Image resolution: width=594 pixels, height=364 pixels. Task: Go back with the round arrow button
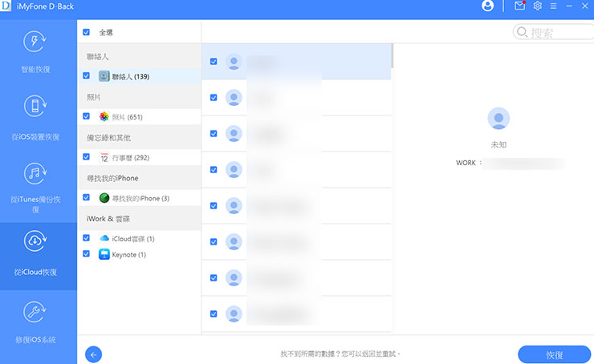click(x=94, y=354)
